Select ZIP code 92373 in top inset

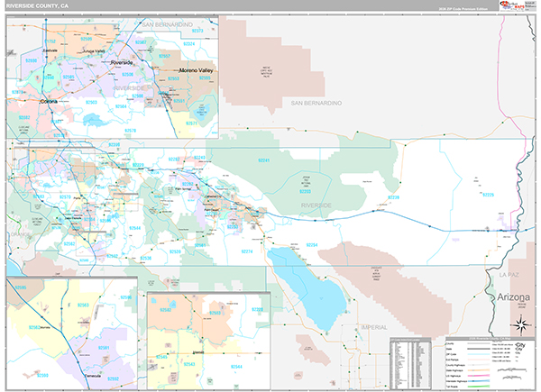coord(197,30)
